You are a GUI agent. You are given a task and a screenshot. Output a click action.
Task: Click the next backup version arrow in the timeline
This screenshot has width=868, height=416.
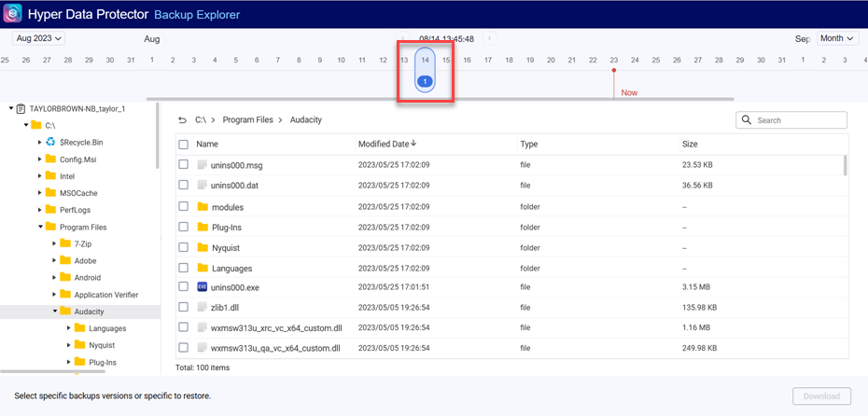(489, 39)
